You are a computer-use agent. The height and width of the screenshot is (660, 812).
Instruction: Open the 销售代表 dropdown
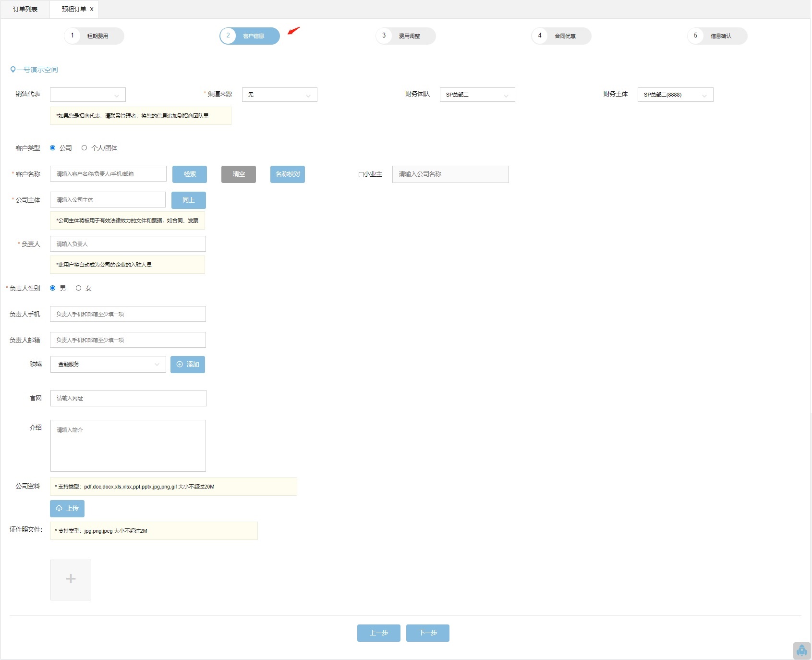[x=88, y=95]
